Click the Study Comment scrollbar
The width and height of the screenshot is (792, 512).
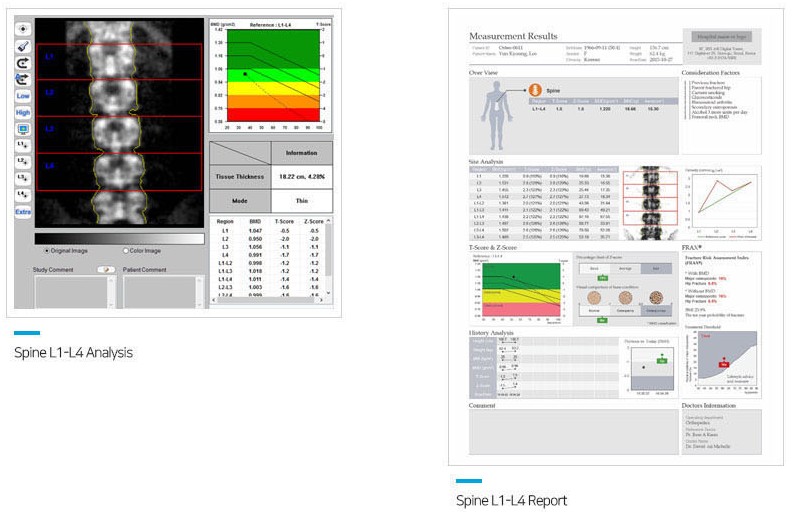pos(112,291)
